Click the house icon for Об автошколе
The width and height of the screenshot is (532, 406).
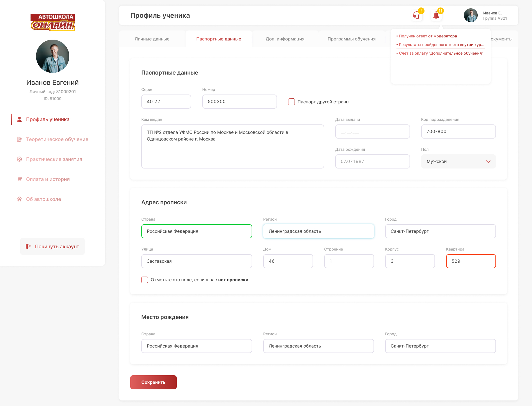pos(19,199)
